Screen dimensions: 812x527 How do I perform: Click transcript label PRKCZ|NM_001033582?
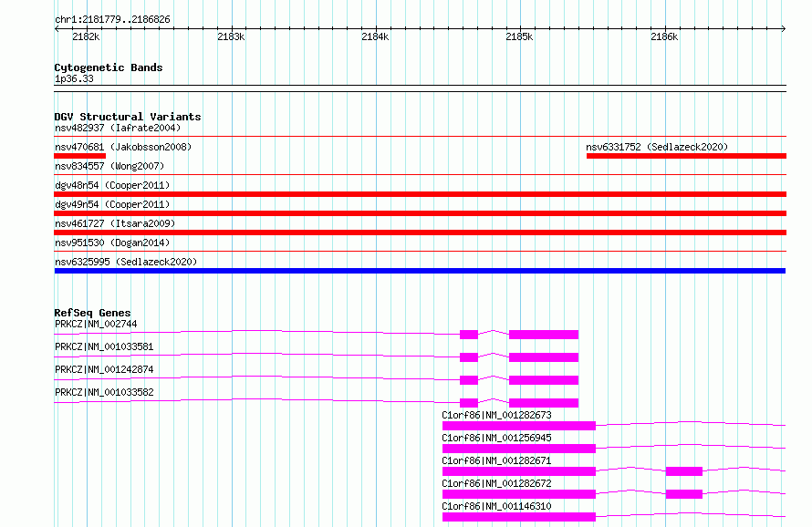104,392
